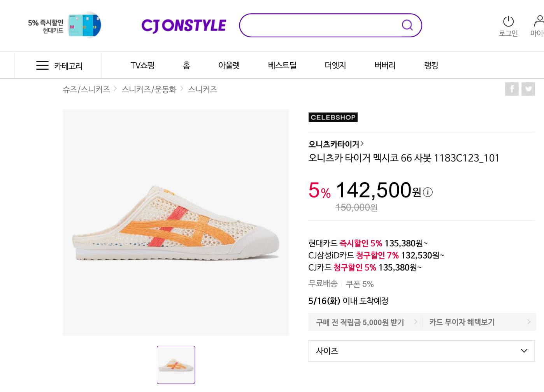
Task: Click the search magnifier icon
Action: pyautogui.click(x=407, y=25)
